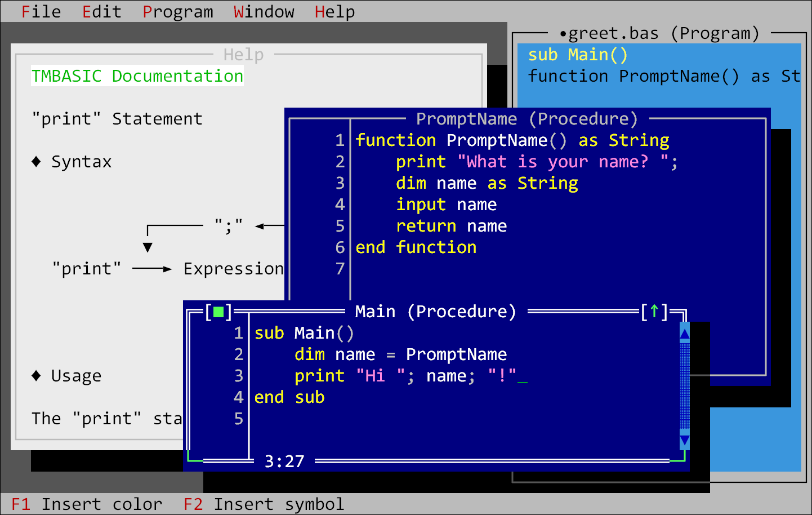Image resolution: width=812 pixels, height=515 pixels.
Task: Select the diamond bullet beside Syntax
Action: coord(35,162)
